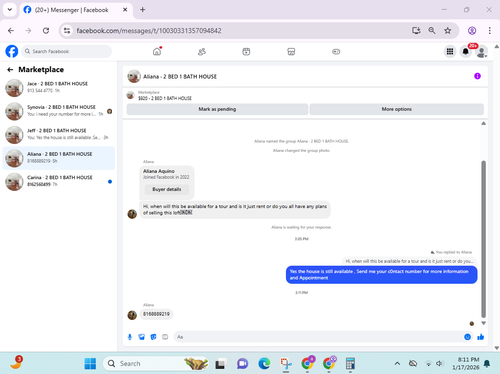
Task: Click the phone number message 8168889219
Action: click(x=156, y=314)
